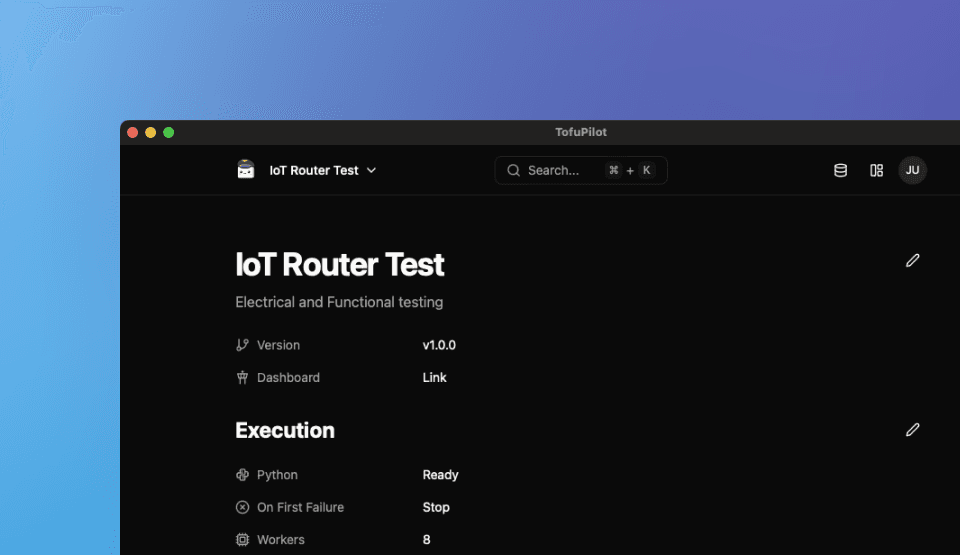
Task: Click the layout panels icon
Action: [x=876, y=171]
